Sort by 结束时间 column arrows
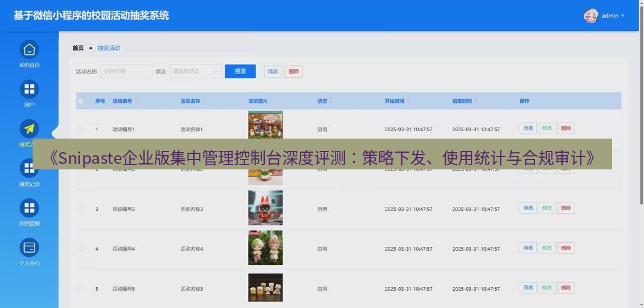 click(x=475, y=101)
